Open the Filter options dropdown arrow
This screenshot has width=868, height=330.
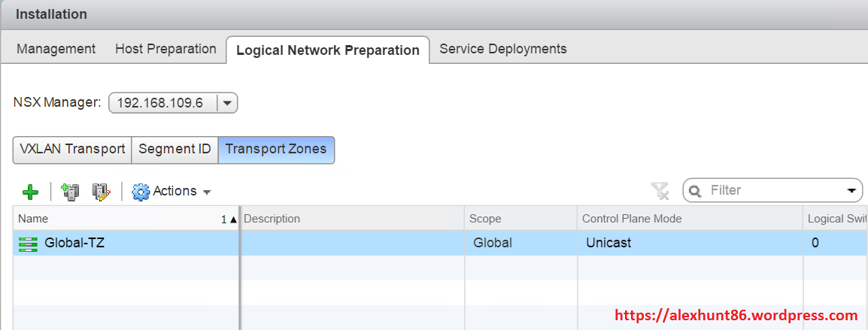851,191
